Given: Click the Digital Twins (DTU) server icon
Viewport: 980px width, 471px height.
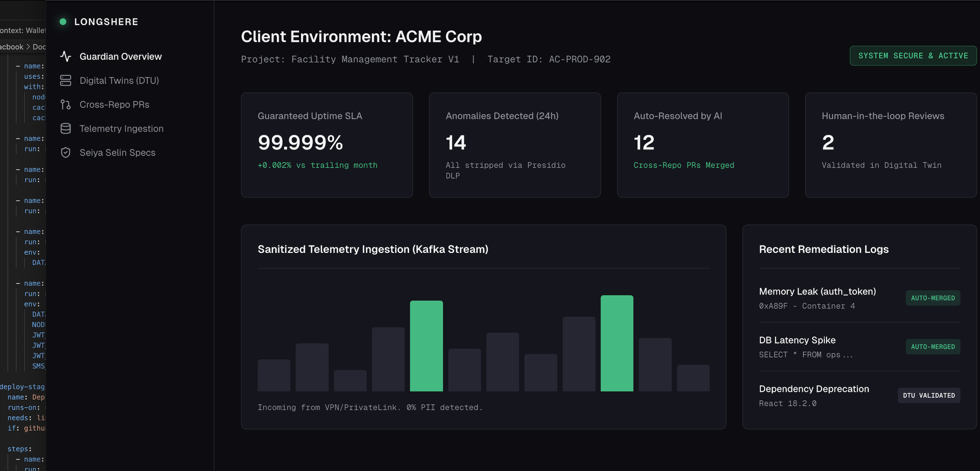Looking at the screenshot, I should point(65,80).
